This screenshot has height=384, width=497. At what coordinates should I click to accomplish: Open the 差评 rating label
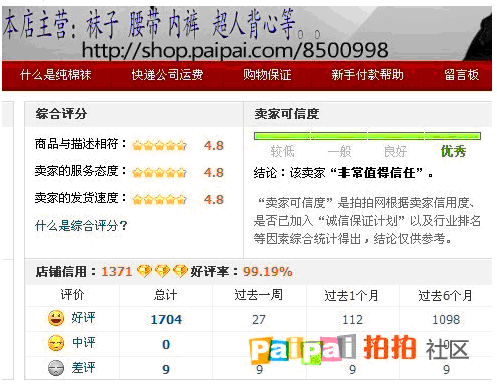pyautogui.click(x=83, y=368)
